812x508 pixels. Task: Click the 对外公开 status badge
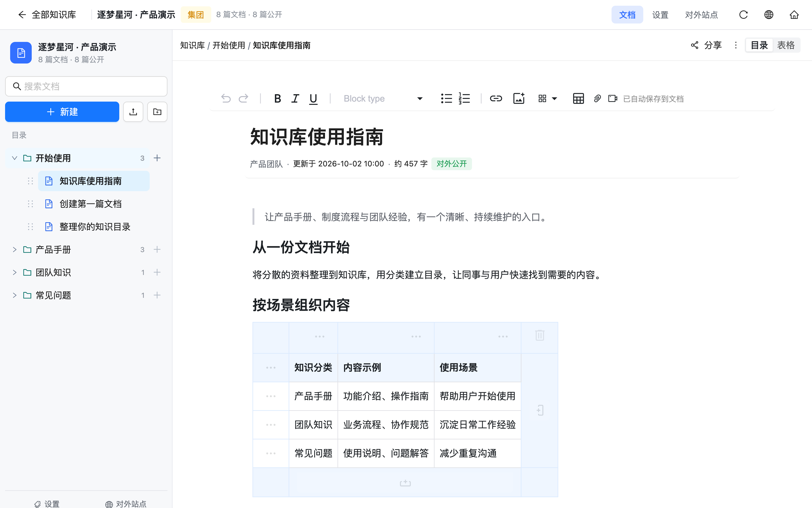click(x=451, y=164)
